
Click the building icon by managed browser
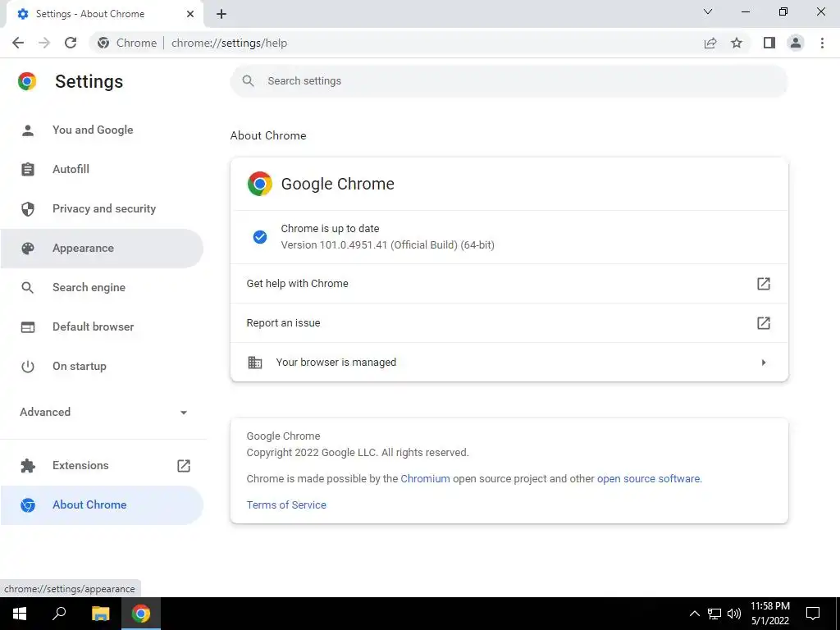click(255, 363)
